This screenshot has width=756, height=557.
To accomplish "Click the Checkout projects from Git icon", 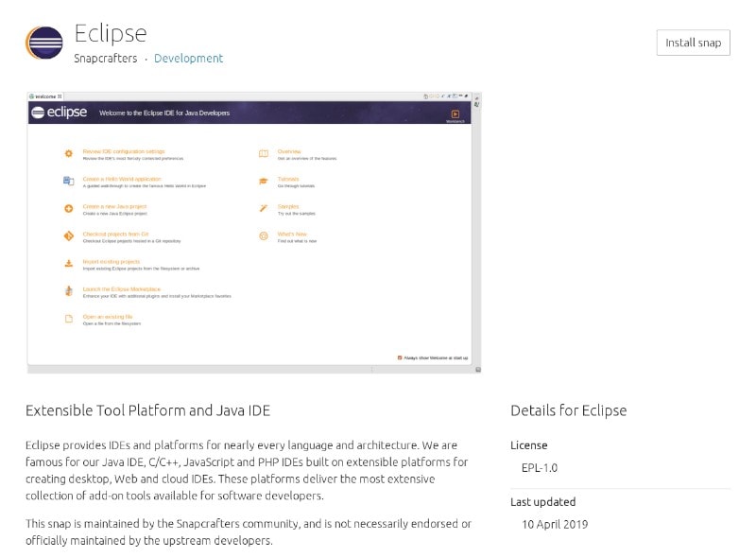I will click(68, 236).
